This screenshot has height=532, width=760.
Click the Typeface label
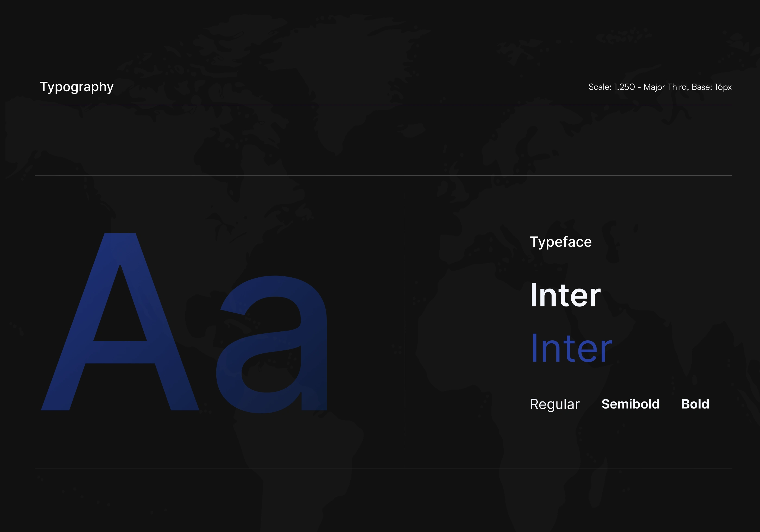tap(560, 242)
